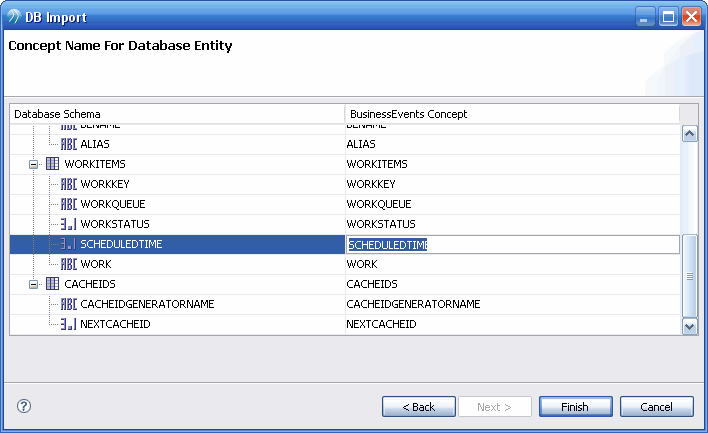Select the WORK row in schema tree
The height and width of the screenshot is (433, 708).
(96, 264)
